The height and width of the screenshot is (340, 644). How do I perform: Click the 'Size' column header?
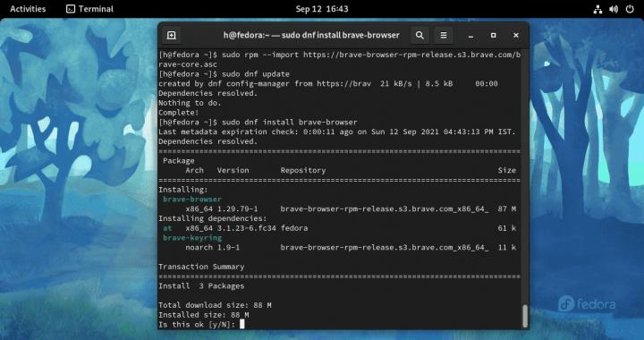coord(507,170)
